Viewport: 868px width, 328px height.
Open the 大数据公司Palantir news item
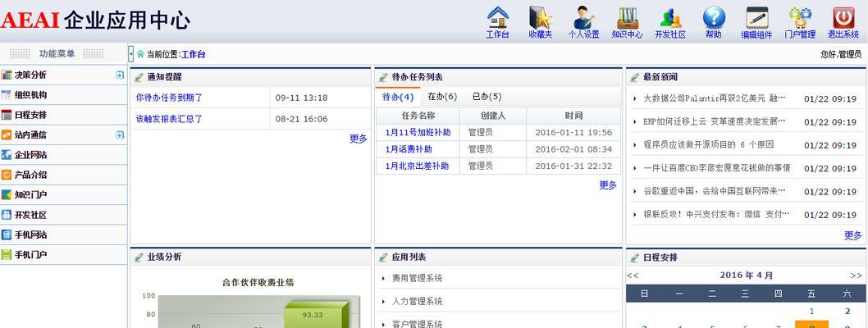click(715, 98)
